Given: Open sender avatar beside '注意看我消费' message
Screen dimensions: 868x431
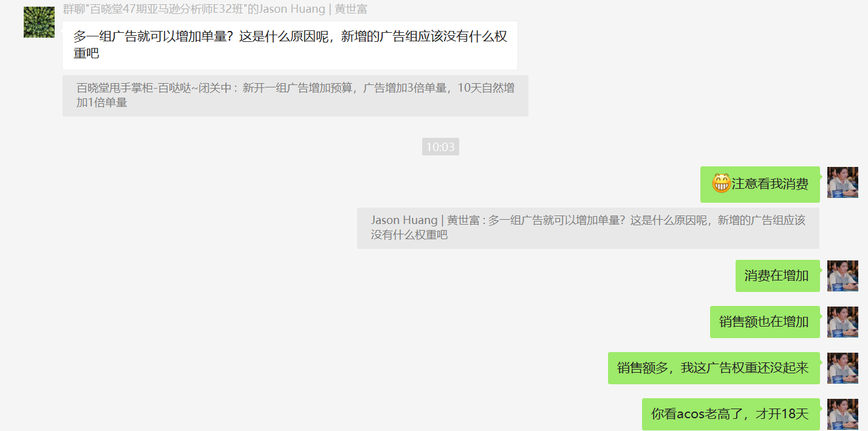Looking at the screenshot, I should pos(842,182).
